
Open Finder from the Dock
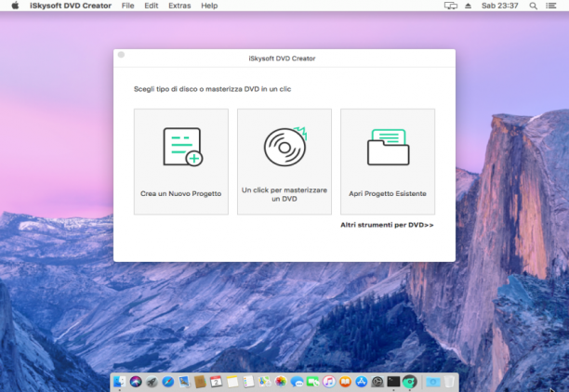pyautogui.click(x=120, y=382)
